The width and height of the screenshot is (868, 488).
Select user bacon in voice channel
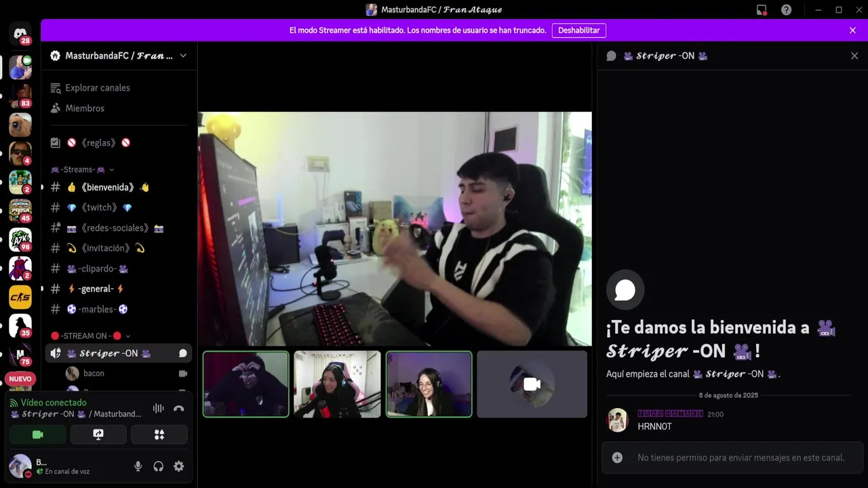pos(125,373)
